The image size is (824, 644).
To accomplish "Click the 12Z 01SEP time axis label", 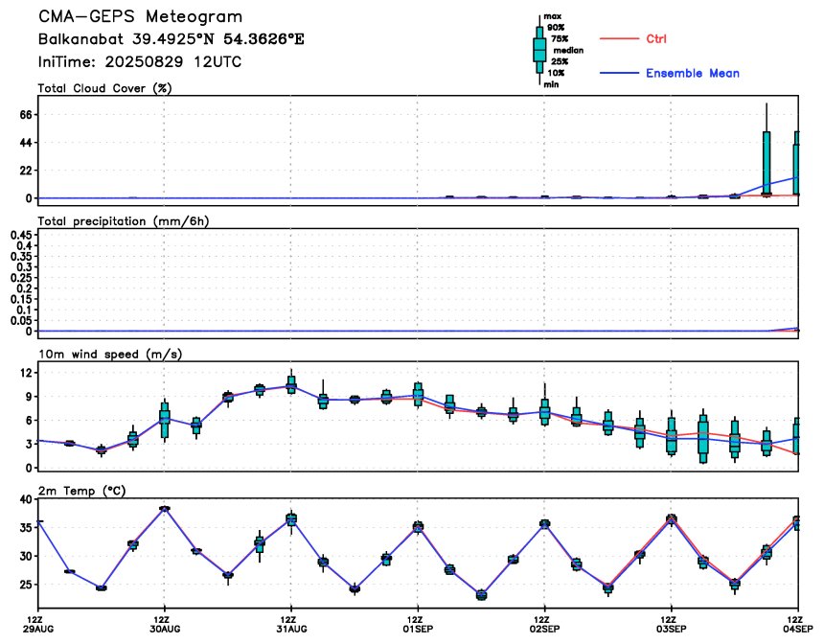I will click(418, 624).
